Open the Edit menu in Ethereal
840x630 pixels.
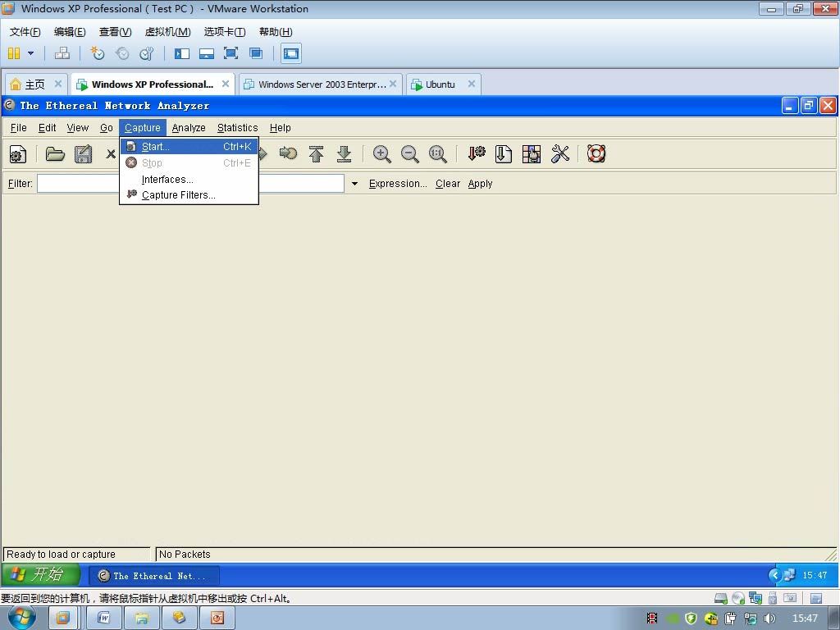47,127
